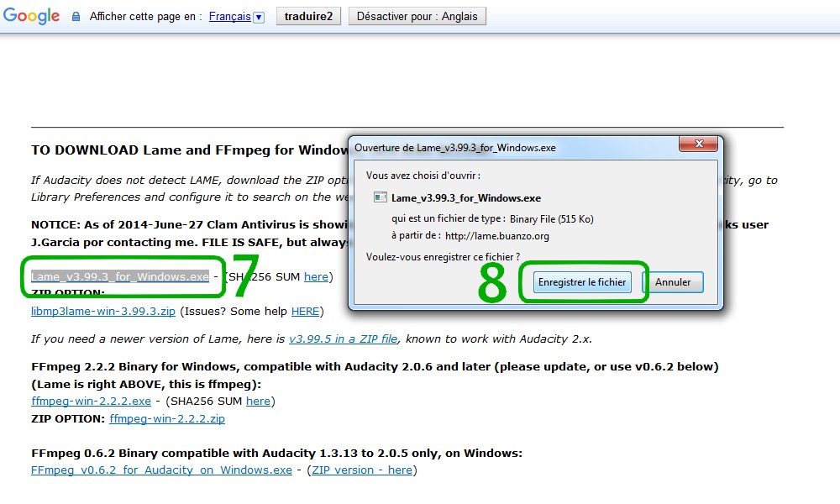Open the v3.99.5 in a ZIP file link

click(344, 339)
